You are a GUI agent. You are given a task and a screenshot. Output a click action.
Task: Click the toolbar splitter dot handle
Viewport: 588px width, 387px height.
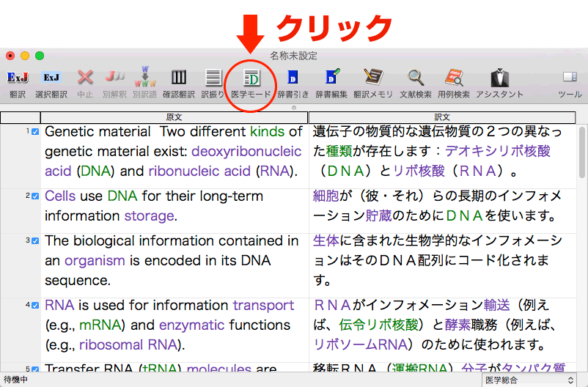pyautogui.click(x=294, y=108)
